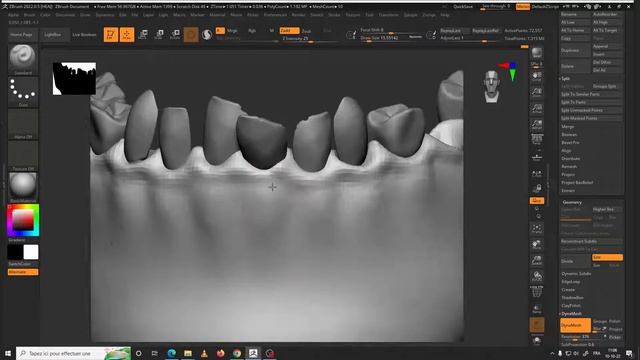Viewport: 640px width, 360px height.
Task: Click the Actual size icon
Action: [537, 109]
